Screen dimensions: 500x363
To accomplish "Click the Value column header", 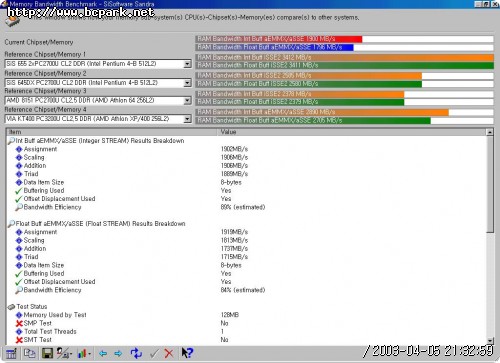I will click(x=352, y=132).
